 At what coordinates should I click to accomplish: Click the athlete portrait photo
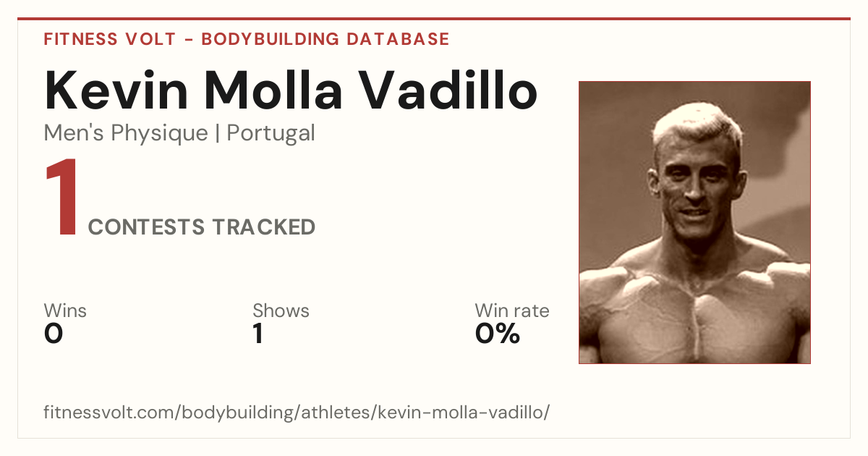[694, 222]
